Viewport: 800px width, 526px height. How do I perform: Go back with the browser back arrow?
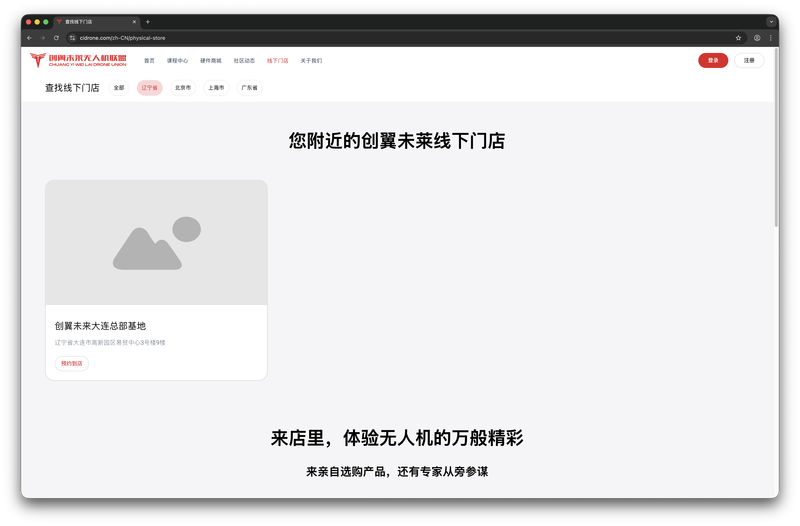pos(30,38)
